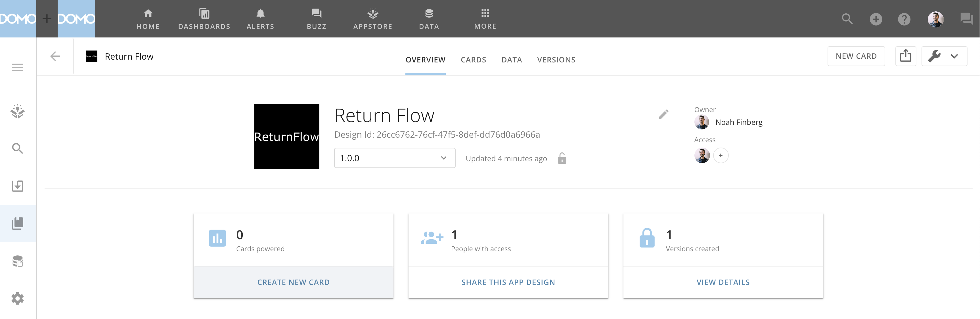980x319 pixels.
Task: Click the SHARE THIS APP DESIGN link
Action: pyautogui.click(x=508, y=282)
